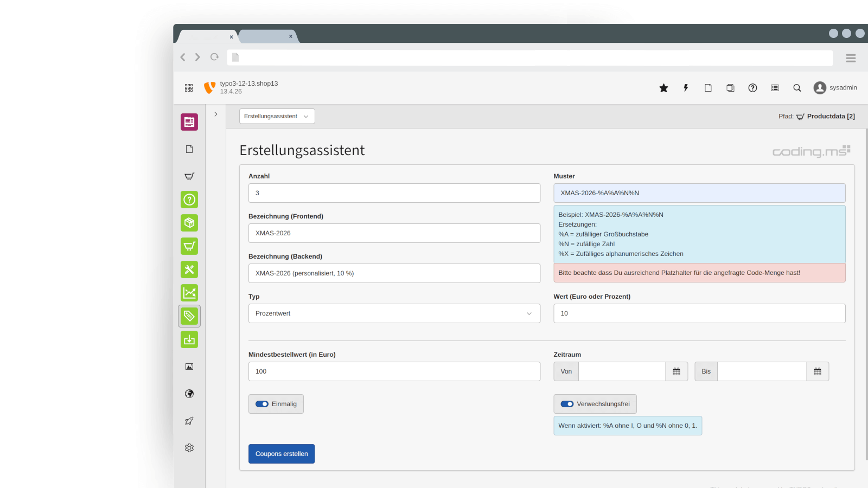Open the flush cache lightning icon
Viewport: 868px width, 488px height.
686,88
